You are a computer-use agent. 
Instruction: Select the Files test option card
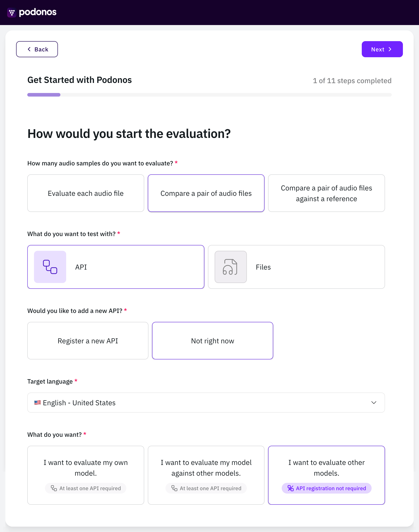coord(296,267)
